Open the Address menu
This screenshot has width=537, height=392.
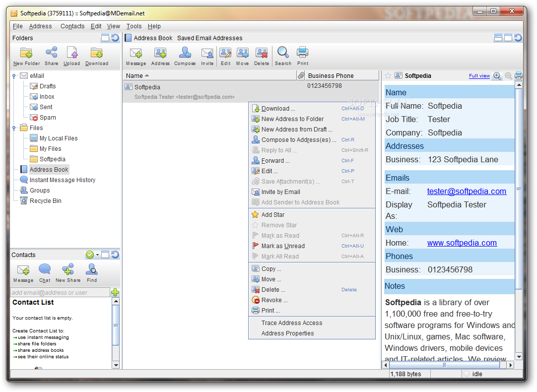tap(40, 26)
